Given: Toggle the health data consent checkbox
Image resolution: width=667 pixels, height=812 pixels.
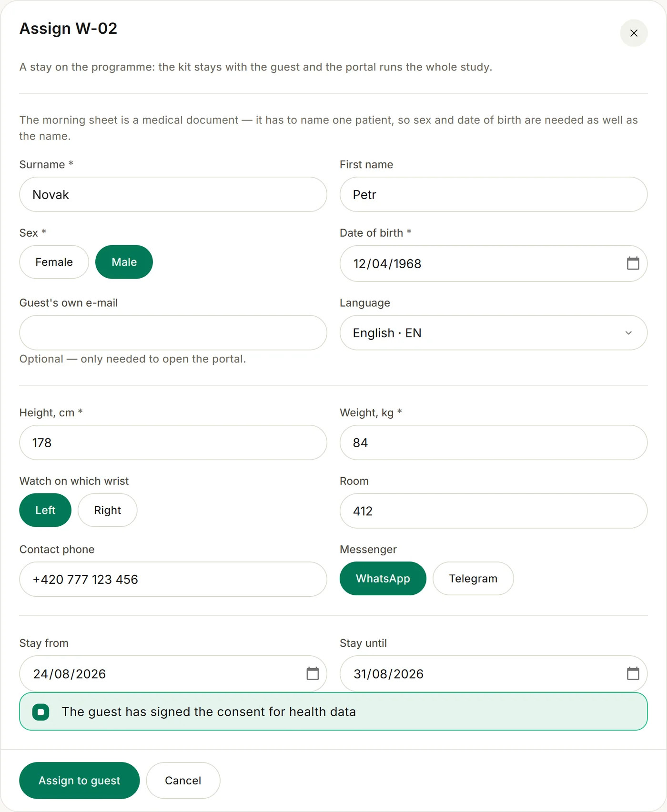Looking at the screenshot, I should [41, 712].
